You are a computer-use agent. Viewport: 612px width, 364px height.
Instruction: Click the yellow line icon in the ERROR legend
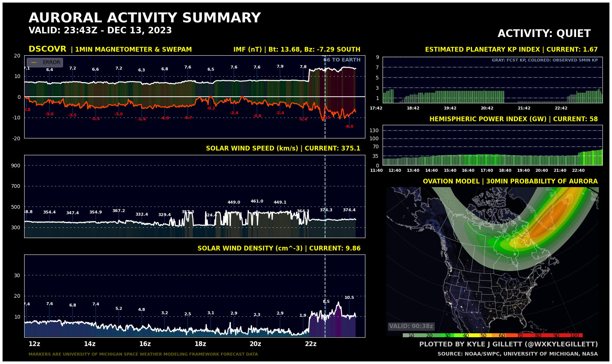pyautogui.click(x=34, y=63)
